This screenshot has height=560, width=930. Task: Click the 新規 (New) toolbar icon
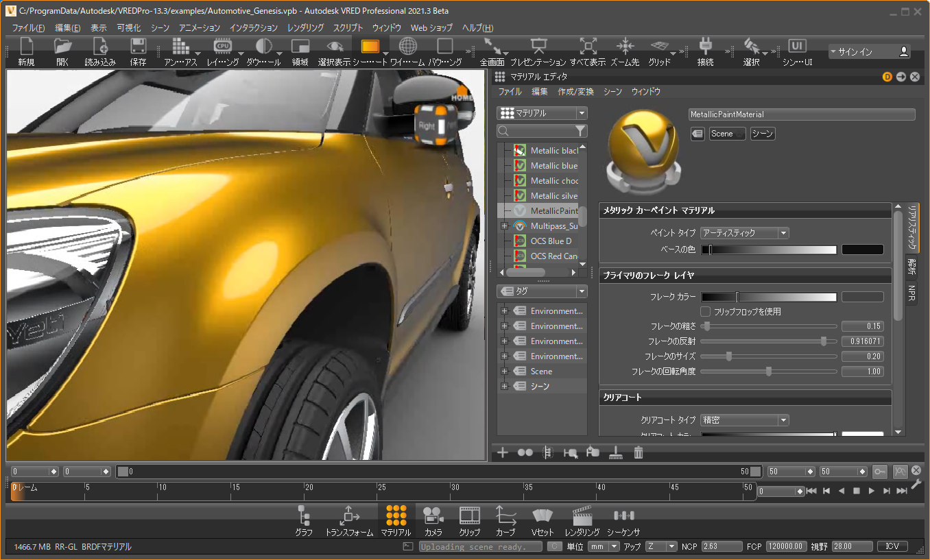tap(26, 47)
